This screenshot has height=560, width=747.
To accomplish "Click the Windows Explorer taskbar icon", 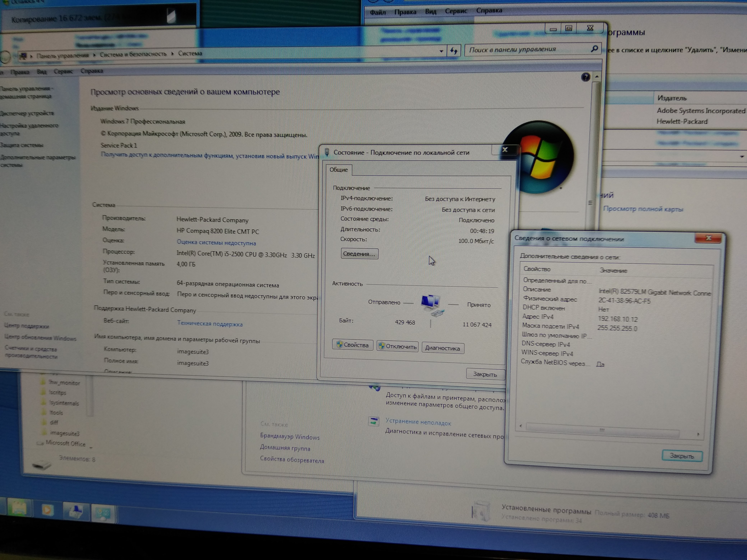I will 19,508.
